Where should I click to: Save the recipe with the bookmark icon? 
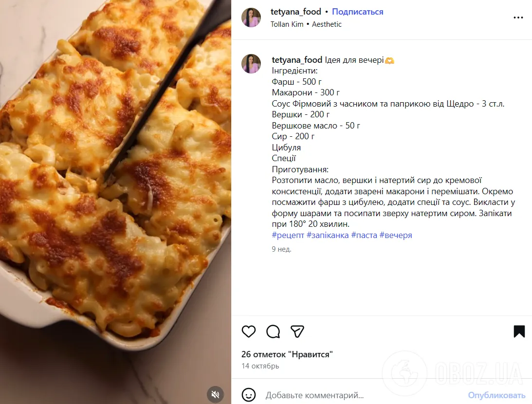pyautogui.click(x=519, y=331)
